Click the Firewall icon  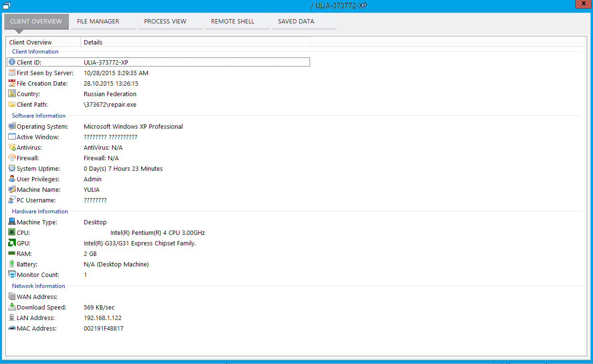point(12,158)
